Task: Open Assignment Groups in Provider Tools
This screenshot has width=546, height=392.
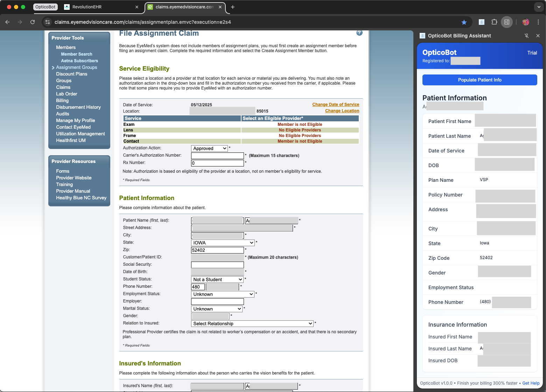Action: 76,67
